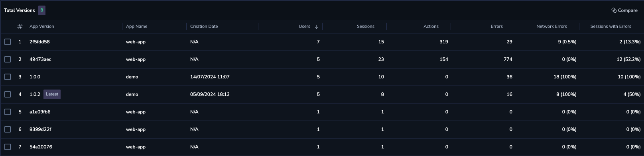Click the App Version column header

[x=42, y=27]
